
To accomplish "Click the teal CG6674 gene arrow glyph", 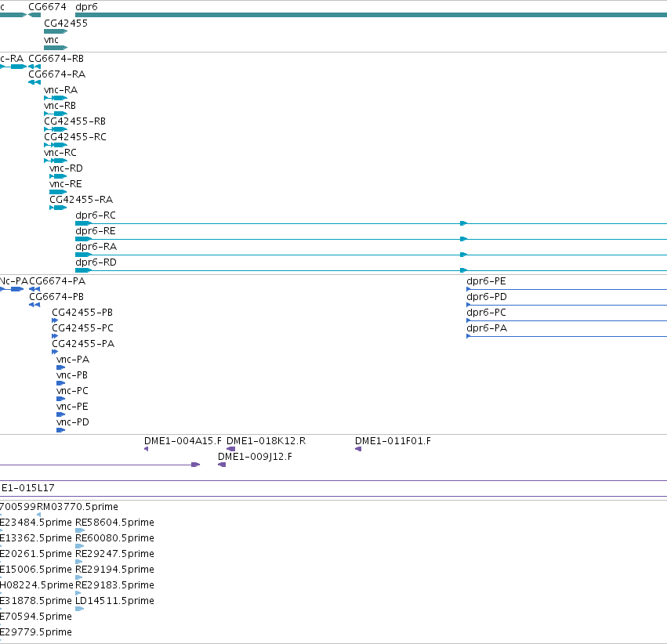I will pos(34,16).
